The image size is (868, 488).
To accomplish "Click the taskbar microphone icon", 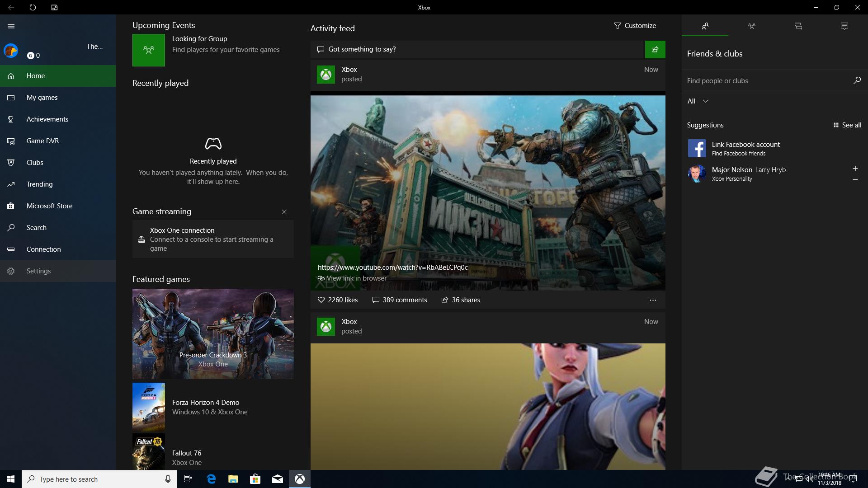I will [x=168, y=479].
